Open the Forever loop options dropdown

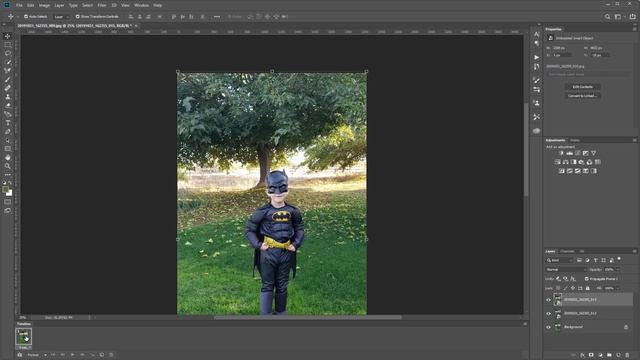coord(36,355)
